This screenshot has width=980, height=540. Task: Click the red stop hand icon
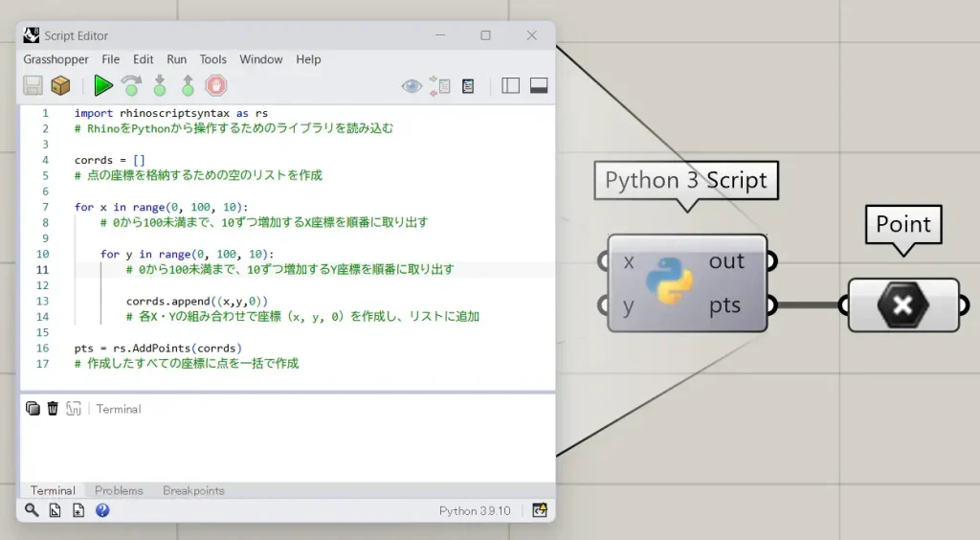[x=216, y=86]
